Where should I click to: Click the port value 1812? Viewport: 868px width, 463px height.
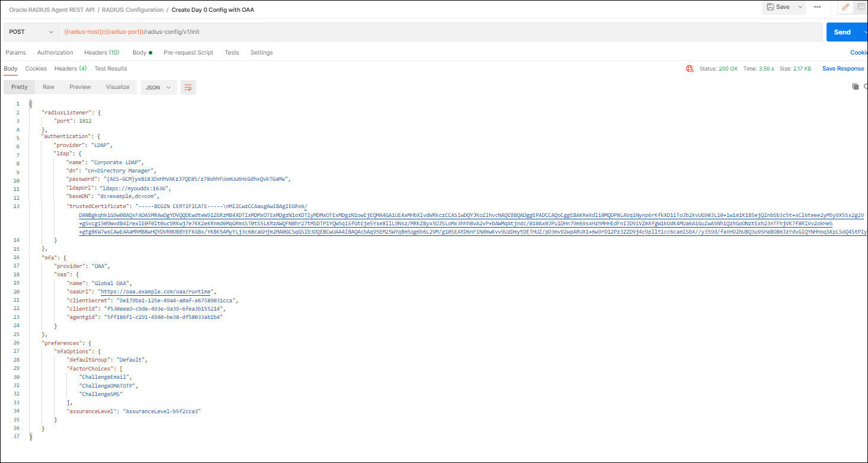tap(85, 120)
